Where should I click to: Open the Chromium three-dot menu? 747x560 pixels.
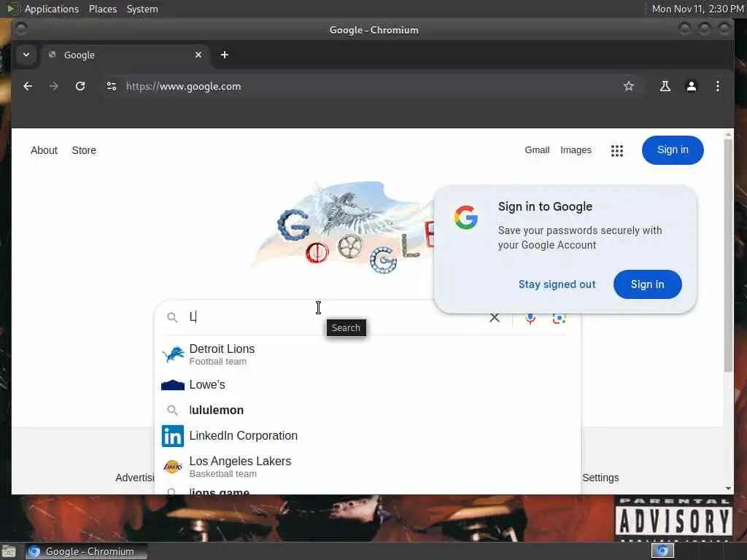click(718, 86)
